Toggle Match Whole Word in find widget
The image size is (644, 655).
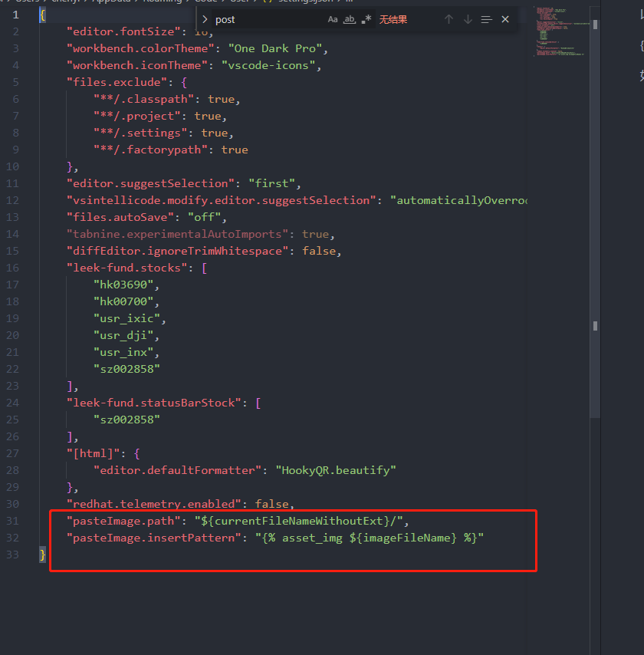click(x=349, y=19)
